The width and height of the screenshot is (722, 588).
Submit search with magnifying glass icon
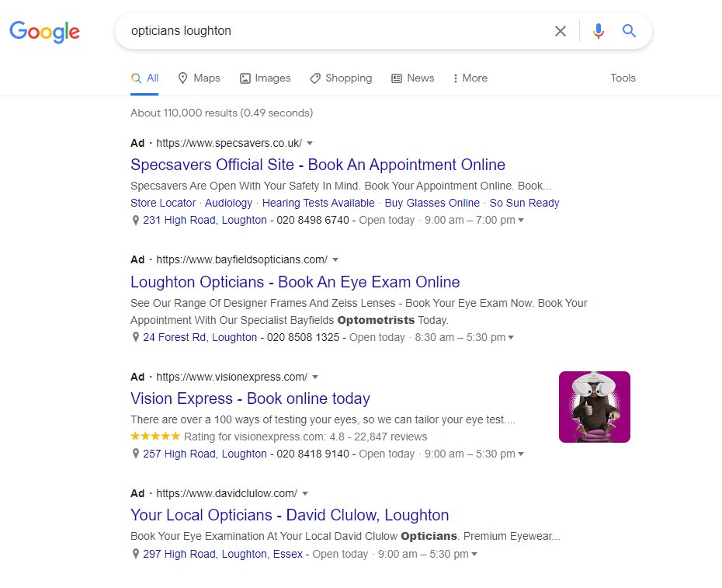click(629, 31)
